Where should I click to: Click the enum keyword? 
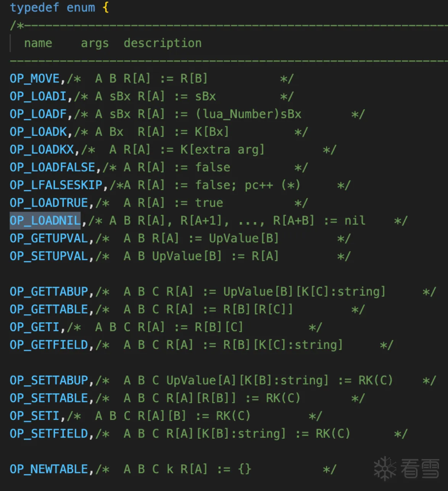coord(81,7)
